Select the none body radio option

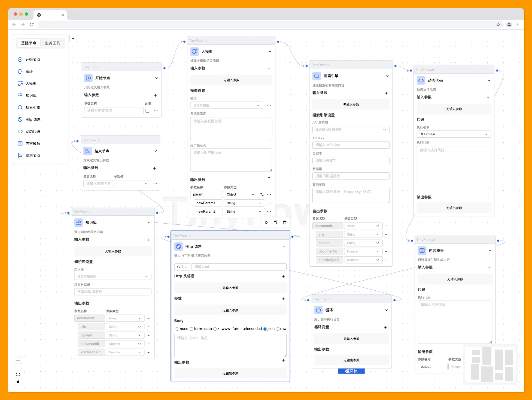pos(177,329)
